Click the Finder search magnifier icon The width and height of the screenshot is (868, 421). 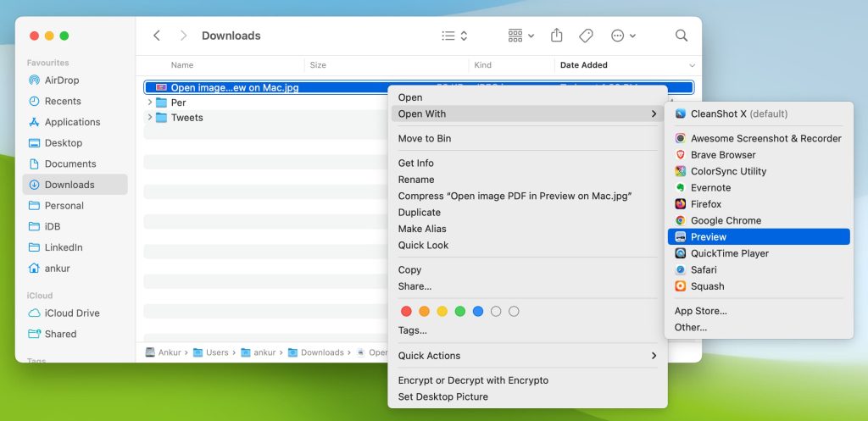tap(682, 36)
